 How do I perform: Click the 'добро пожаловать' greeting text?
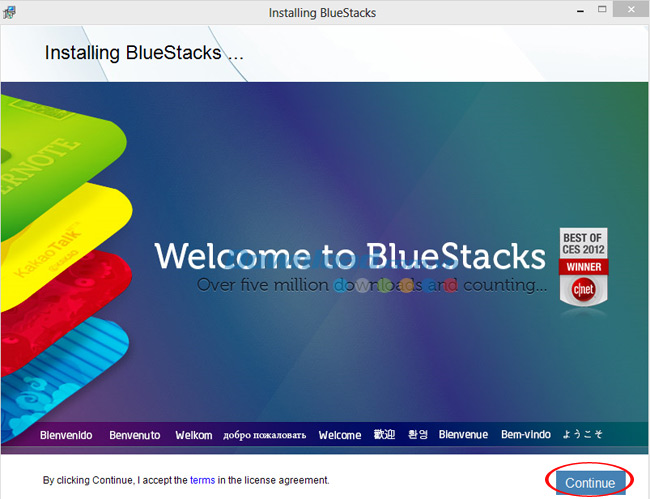264,436
